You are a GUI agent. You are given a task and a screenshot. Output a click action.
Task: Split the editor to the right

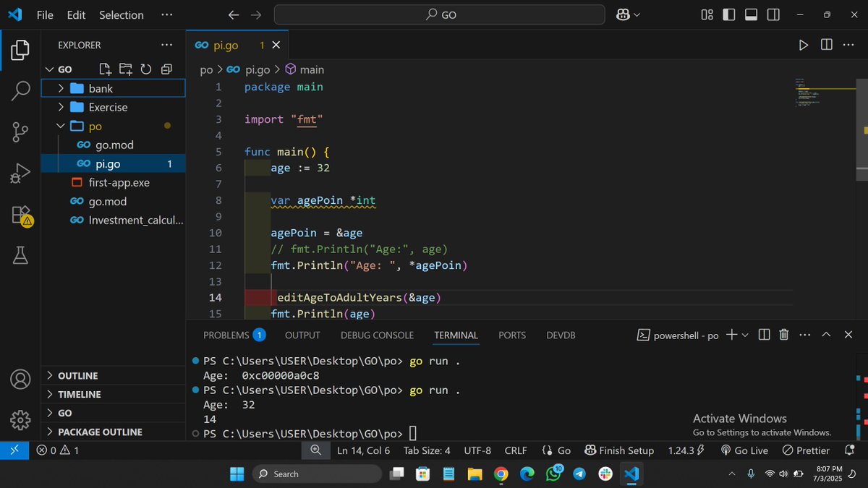click(x=826, y=45)
